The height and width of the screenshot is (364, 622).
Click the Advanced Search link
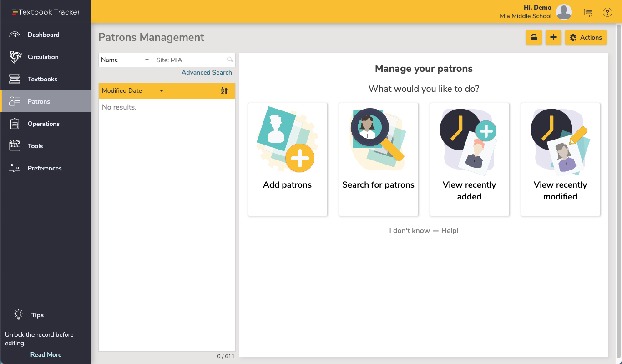point(207,73)
